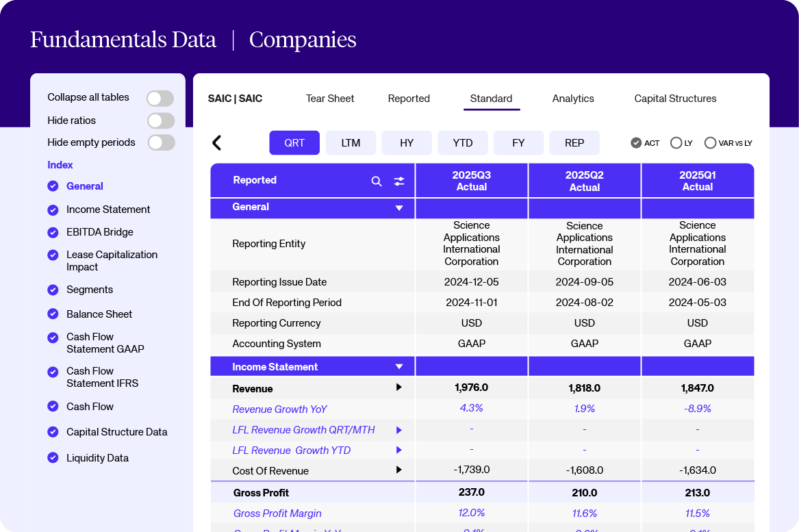The image size is (799, 532).
Task: Expand the Cost Of Revenue row
Action: point(399,470)
